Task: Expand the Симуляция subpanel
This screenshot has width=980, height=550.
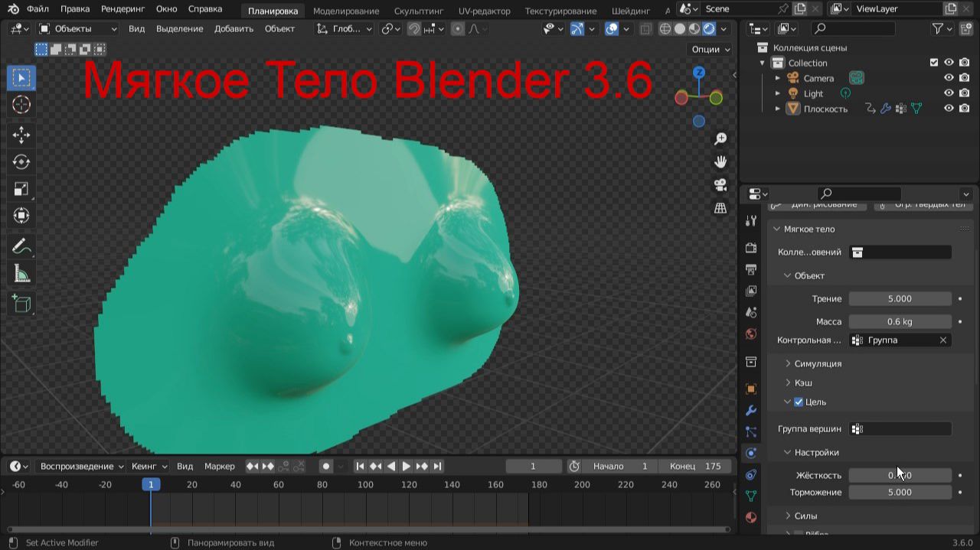Action: 788,363
